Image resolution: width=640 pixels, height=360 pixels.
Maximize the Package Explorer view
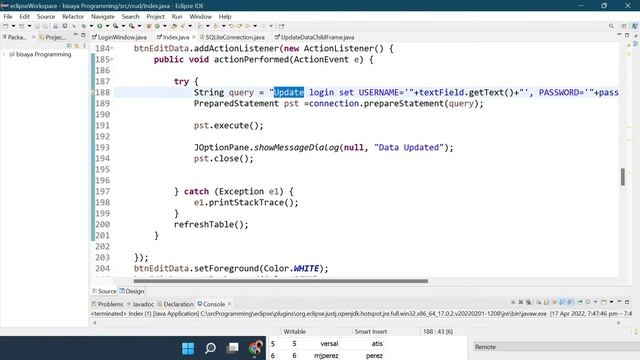[x=83, y=36]
